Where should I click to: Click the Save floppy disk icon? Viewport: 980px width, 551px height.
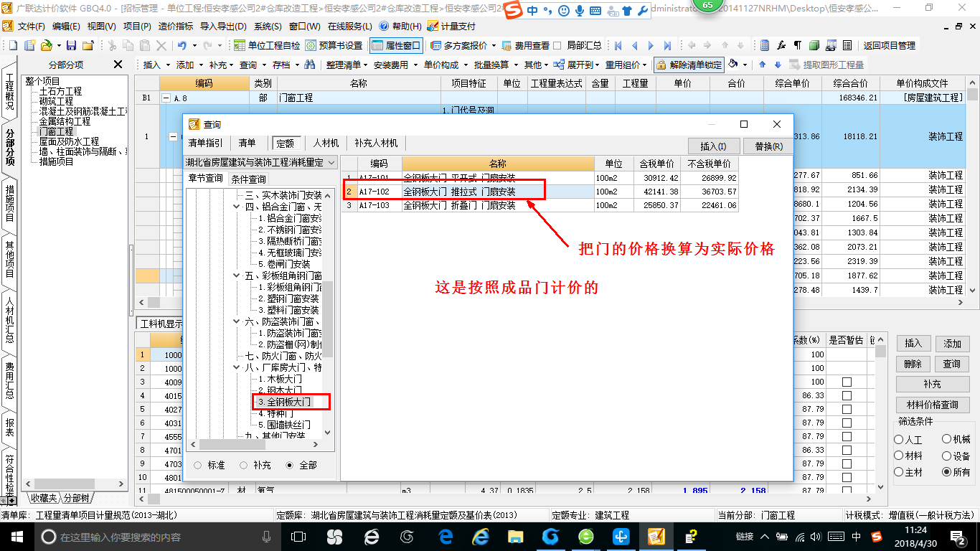coord(72,45)
